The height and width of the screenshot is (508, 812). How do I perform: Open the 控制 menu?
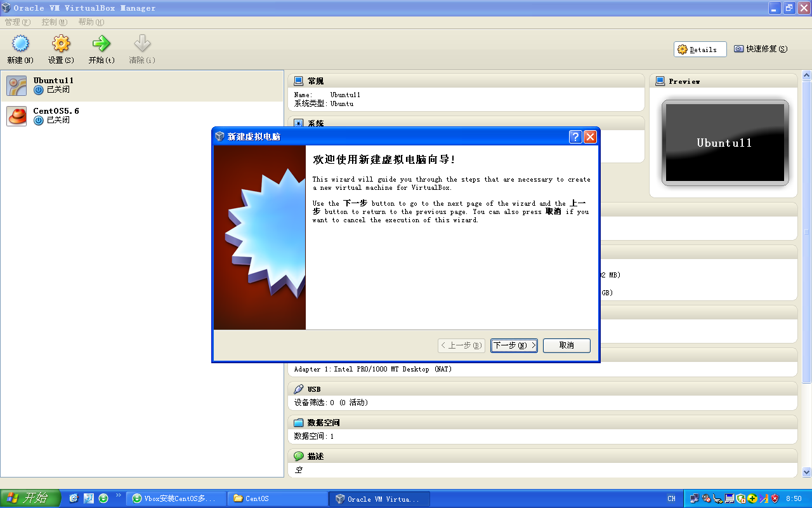(54, 22)
